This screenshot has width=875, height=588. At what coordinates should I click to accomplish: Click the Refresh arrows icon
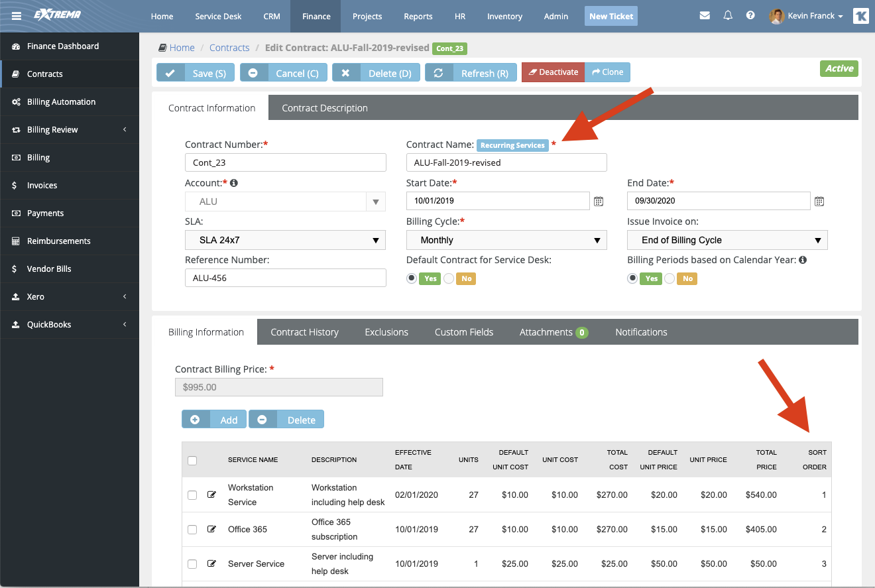pyautogui.click(x=438, y=73)
